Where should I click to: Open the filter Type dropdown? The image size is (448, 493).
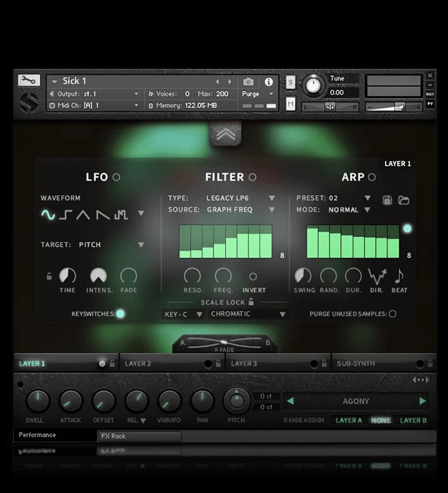pyautogui.click(x=271, y=198)
